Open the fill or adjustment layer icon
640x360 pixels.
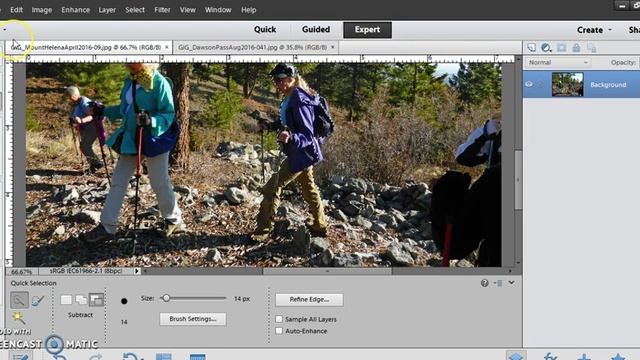point(546,48)
